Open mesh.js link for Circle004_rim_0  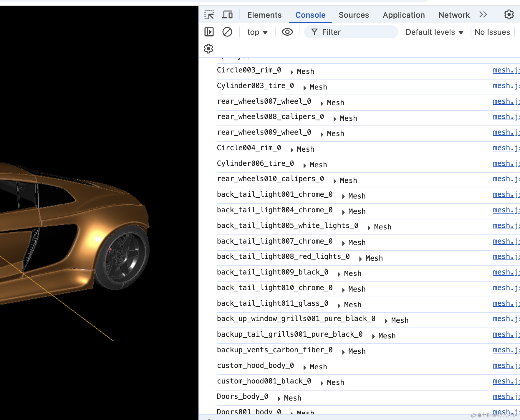pos(506,148)
